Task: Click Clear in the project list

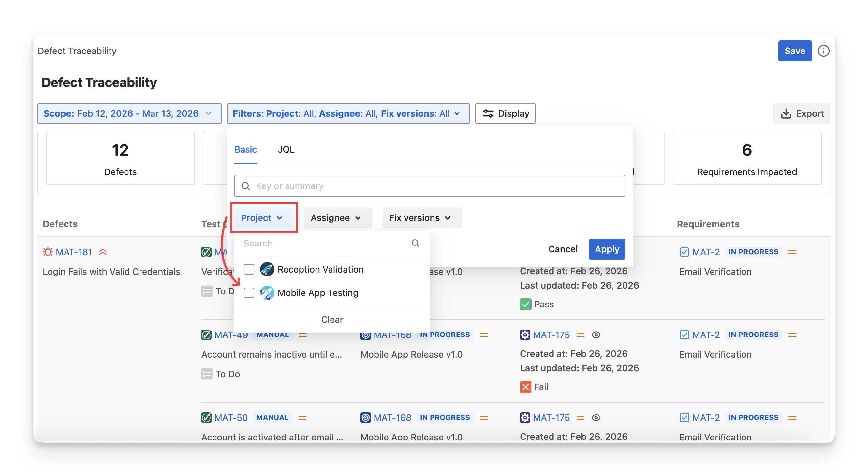Action: 331,319
